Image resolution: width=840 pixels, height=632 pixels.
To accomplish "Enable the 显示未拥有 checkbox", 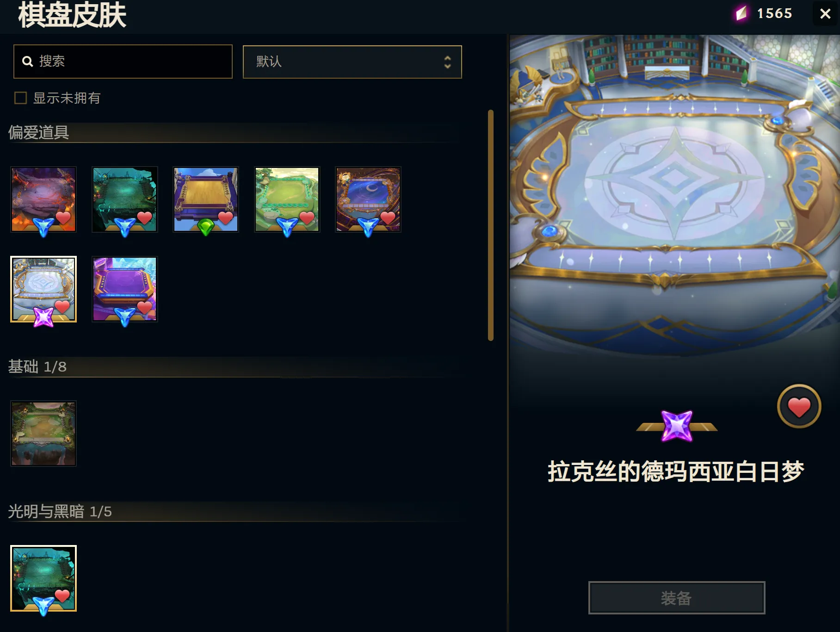I will click(20, 98).
